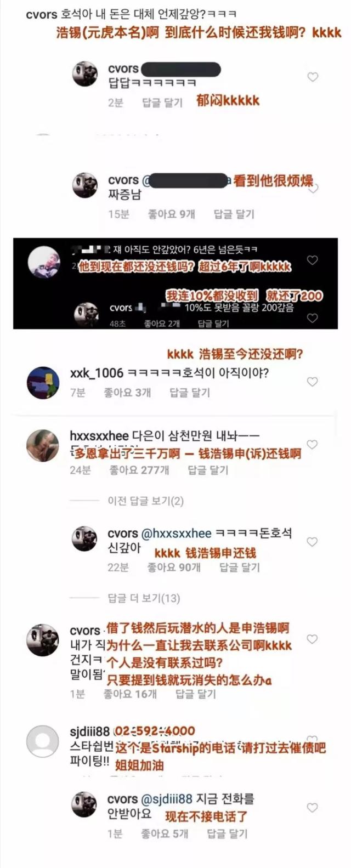Open xxk_1006's cartoon profile picture

43,383
